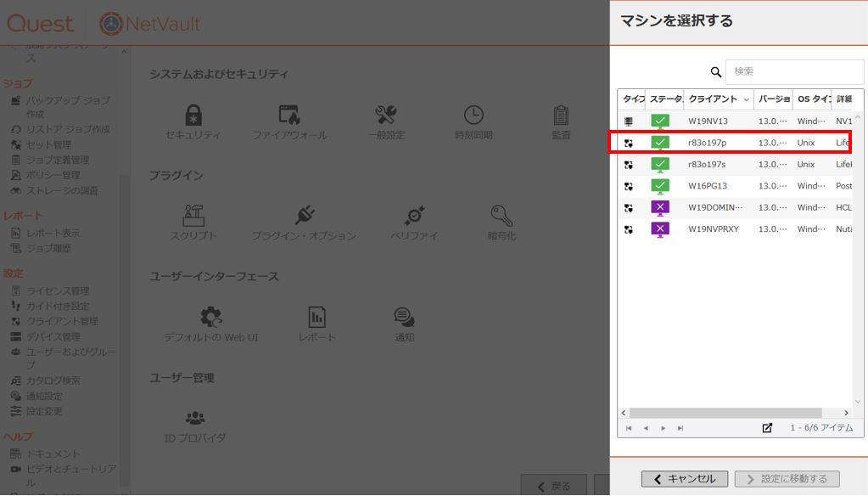Open ポリシー管理 in sidebar
868x496 pixels.
point(53,175)
